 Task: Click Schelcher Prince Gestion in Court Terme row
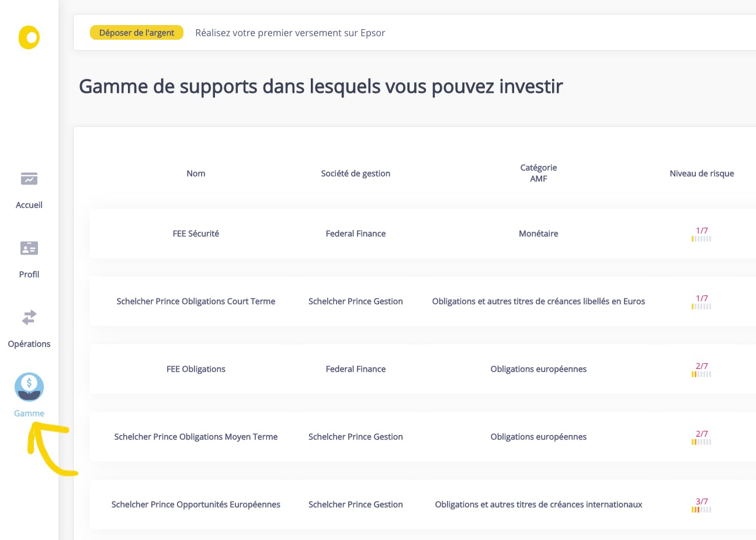(356, 301)
